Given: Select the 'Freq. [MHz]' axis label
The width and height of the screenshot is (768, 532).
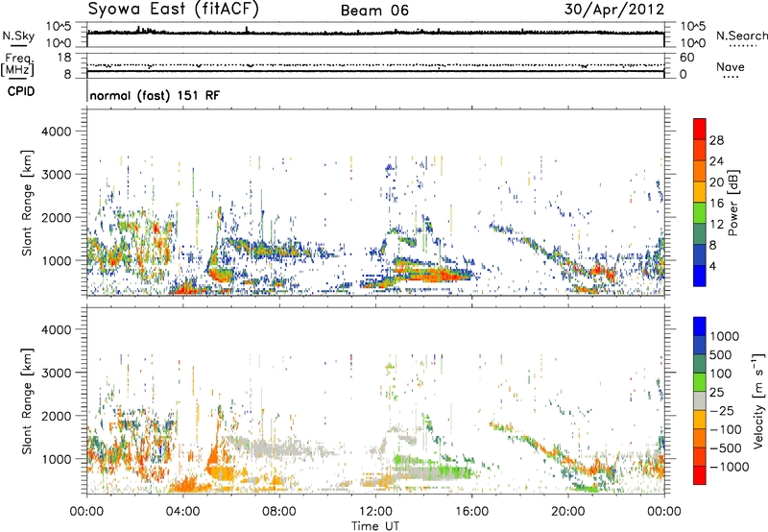Looking at the screenshot, I should click(x=17, y=64).
